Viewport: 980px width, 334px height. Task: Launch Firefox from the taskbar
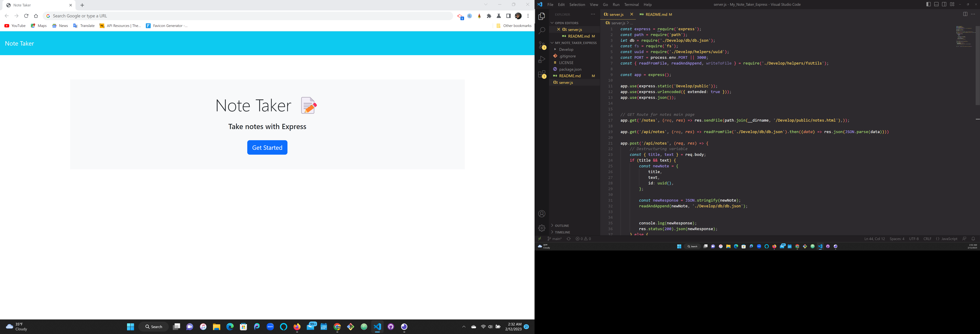tap(297, 326)
